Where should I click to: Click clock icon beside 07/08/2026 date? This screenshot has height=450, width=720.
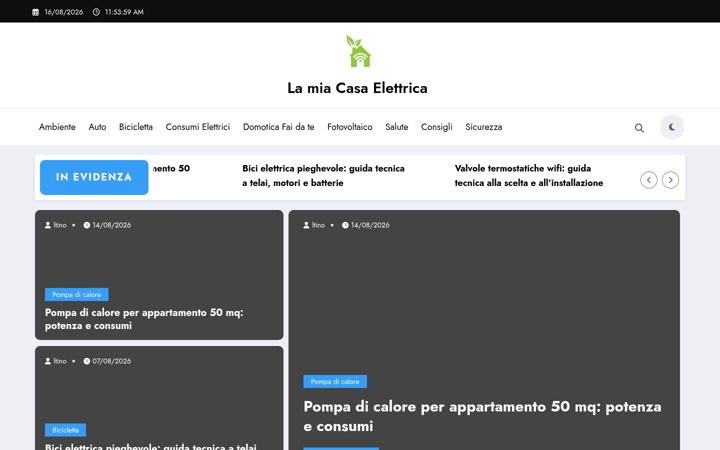click(86, 361)
